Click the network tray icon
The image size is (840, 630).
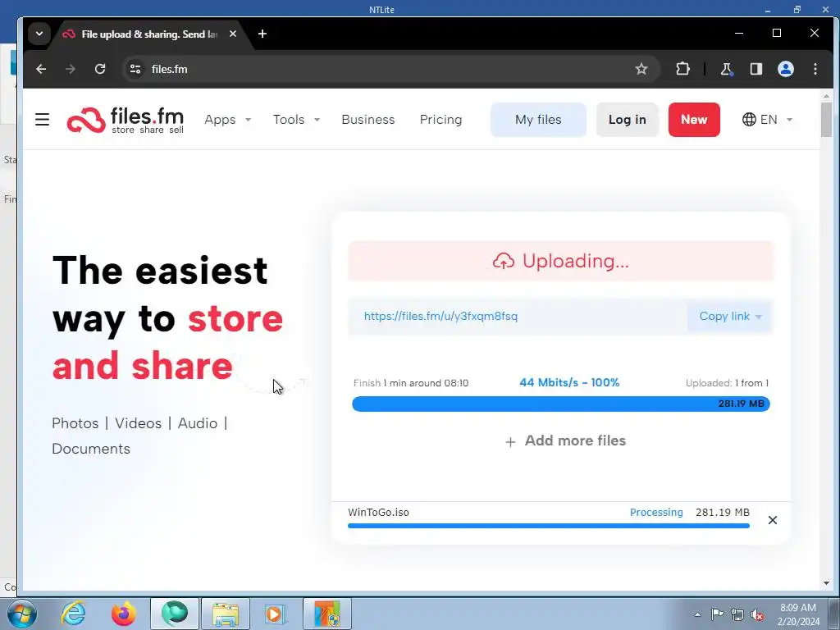pyautogui.click(x=737, y=614)
